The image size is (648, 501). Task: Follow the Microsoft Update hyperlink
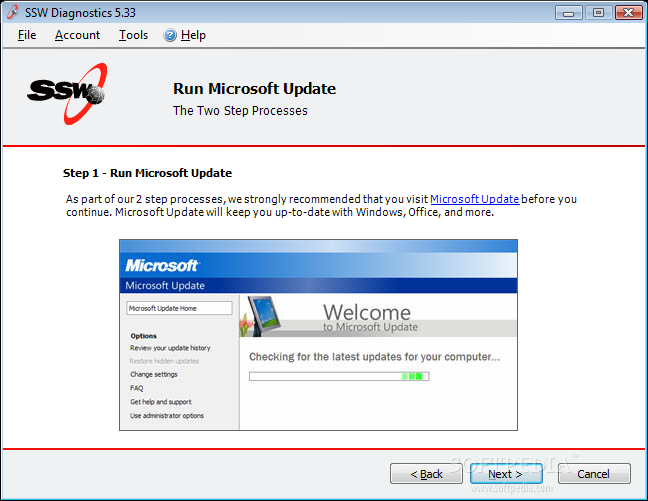474,199
